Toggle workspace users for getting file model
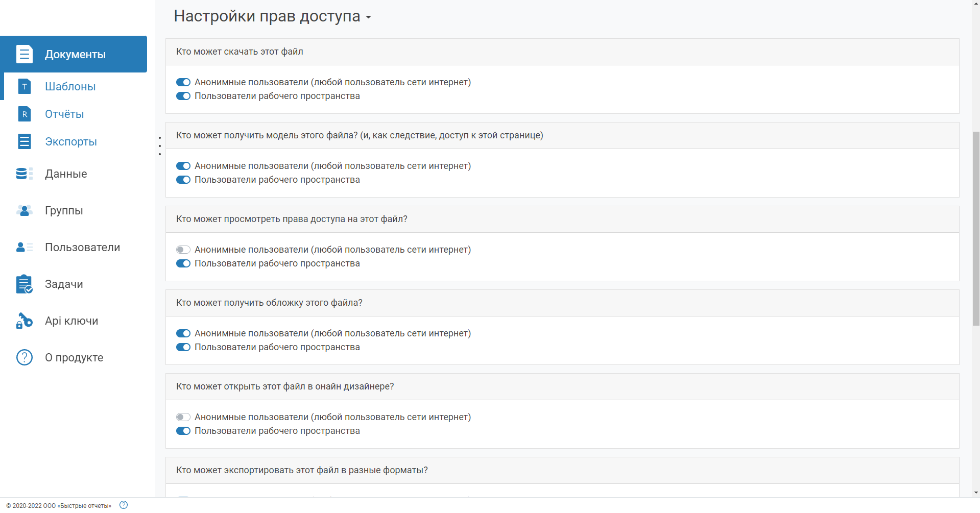Image resolution: width=980 pixels, height=513 pixels. tap(183, 180)
